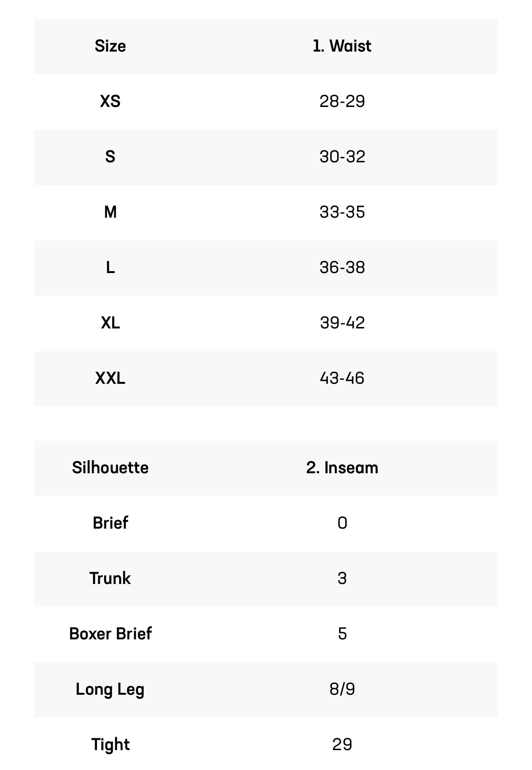
Task: Select the XL size label
Action: (110, 323)
